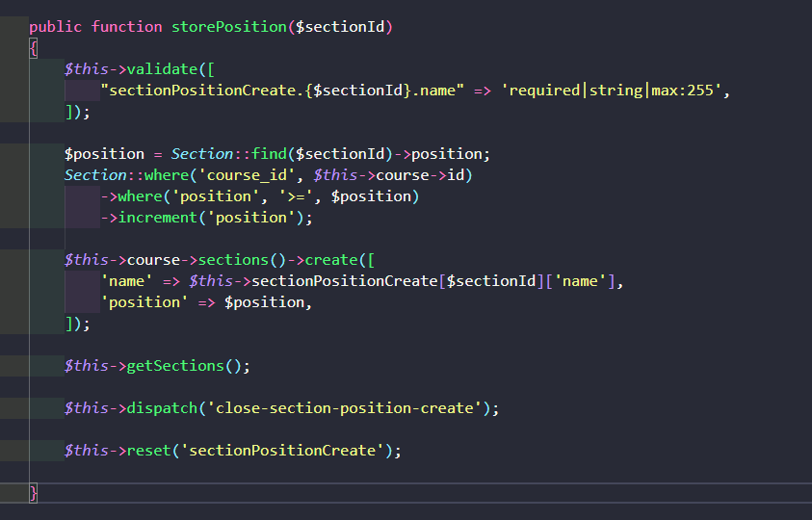Viewport: 812px width, 520px height.
Task: Click the validate method call
Action: 162,69
